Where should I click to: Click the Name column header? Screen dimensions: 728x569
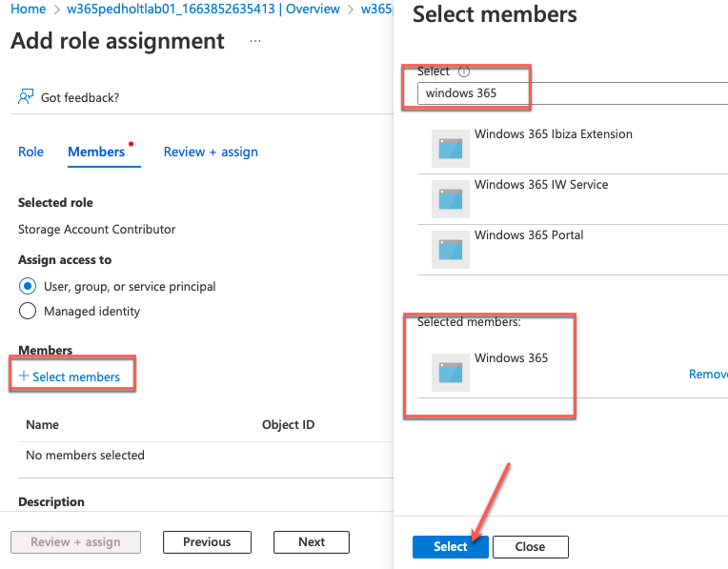(x=42, y=424)
